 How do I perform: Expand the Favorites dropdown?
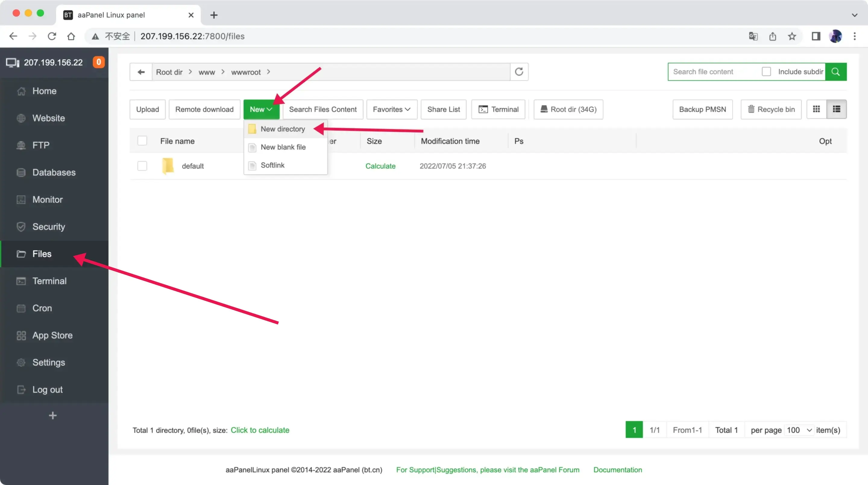pos(392,109)
